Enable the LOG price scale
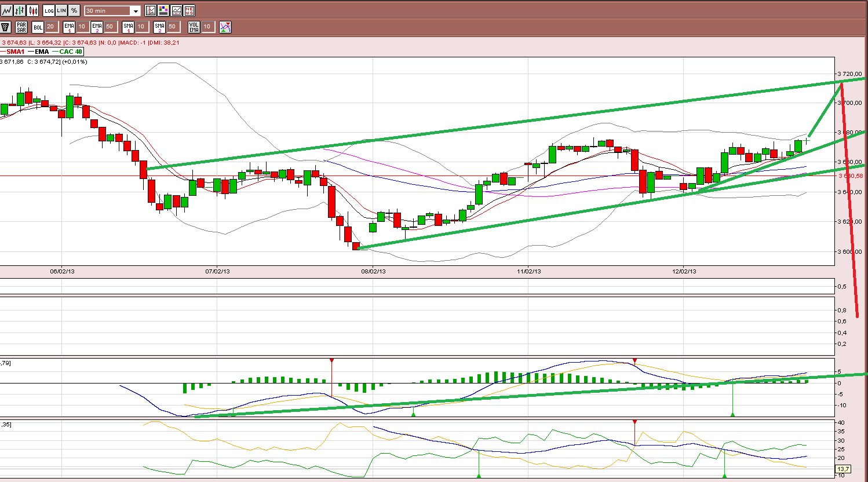This screenshot has height=482, width=868. [x=49, y=10]
